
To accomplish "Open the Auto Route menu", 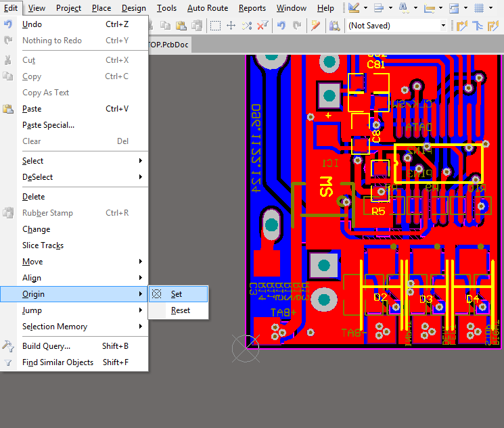I will (x=208, y=8).
